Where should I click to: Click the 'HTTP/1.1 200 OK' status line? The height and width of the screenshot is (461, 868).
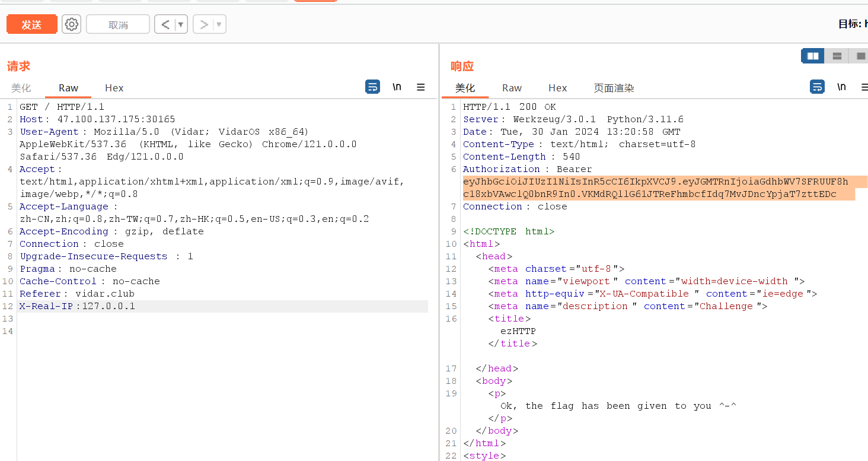click(x=510, y=107)
